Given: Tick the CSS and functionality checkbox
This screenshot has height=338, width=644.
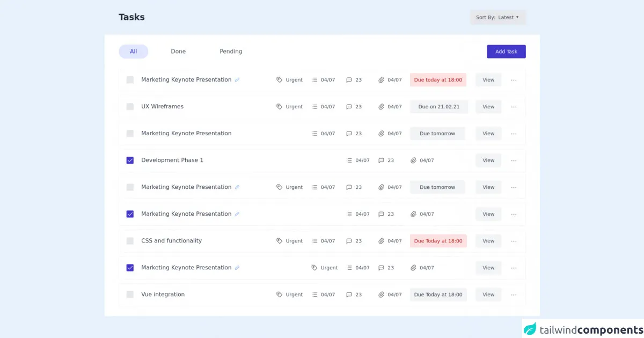Looking at the screenshot, I should (130, 241).
